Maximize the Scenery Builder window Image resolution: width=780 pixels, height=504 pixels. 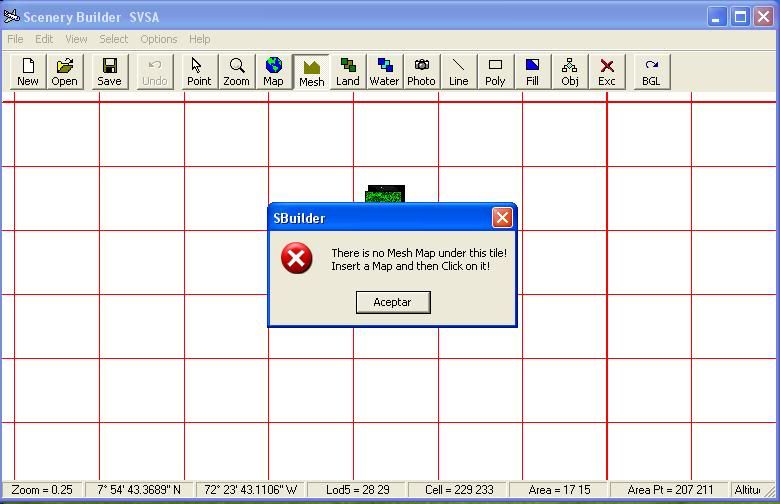[740, 17]
